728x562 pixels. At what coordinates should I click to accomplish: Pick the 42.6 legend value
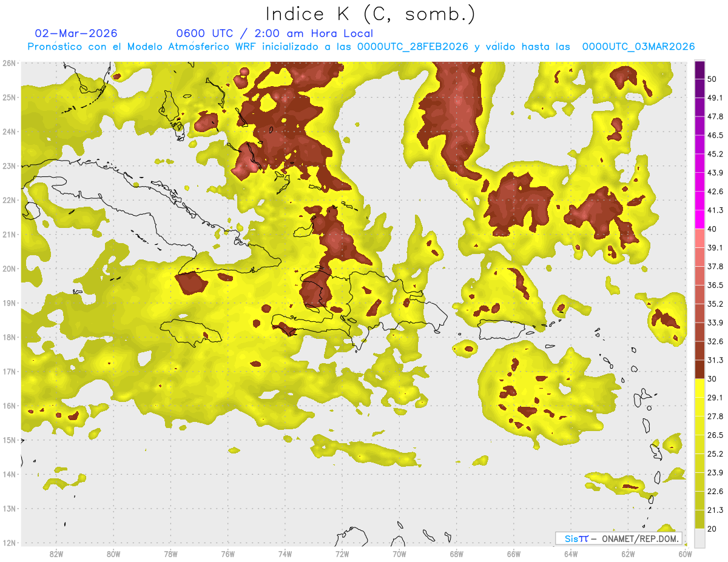tap(715, 192)
